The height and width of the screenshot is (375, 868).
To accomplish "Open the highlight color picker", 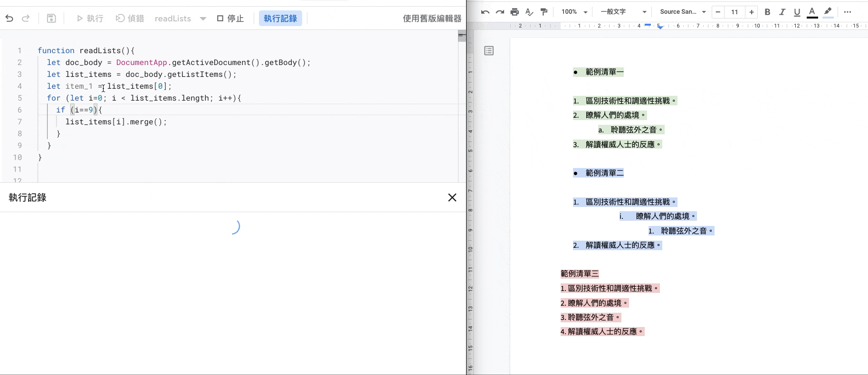I will click(x=828, y=12).
